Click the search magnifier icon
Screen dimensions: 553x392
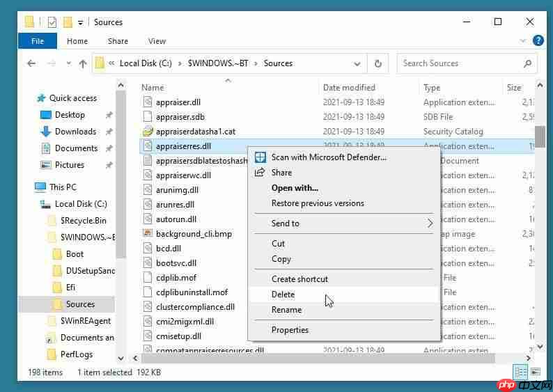tap(528, 63)
